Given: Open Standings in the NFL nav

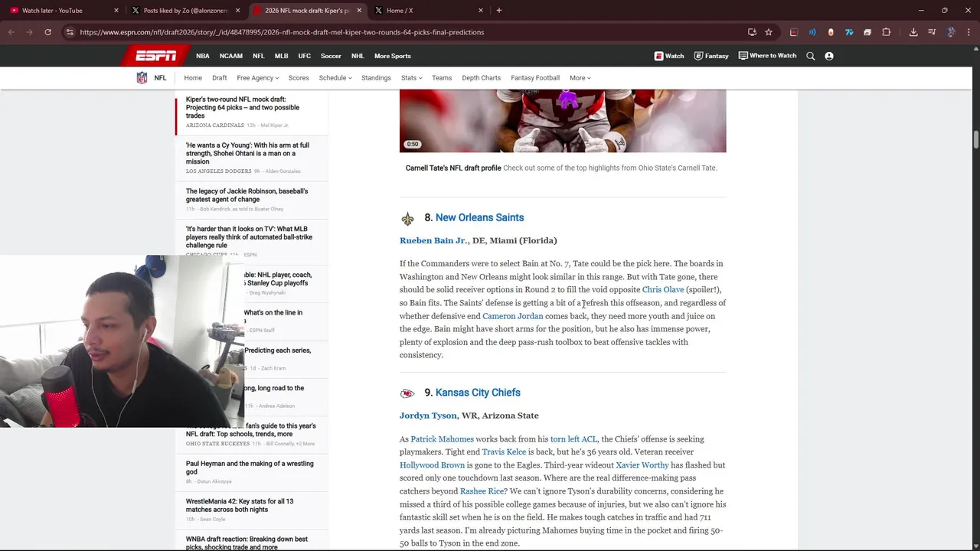Looking at the screenshot, I should pyautogui.click(x=376, y=78).
